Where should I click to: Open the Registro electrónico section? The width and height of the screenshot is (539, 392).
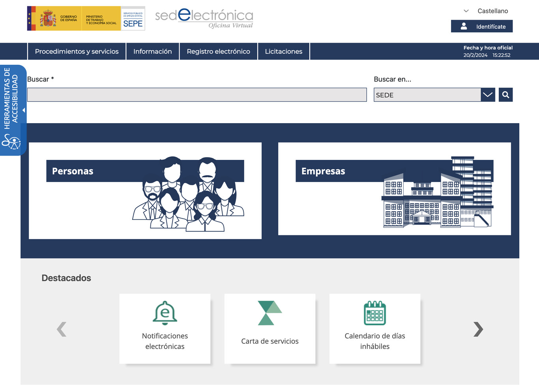click(x=218, y=51)
